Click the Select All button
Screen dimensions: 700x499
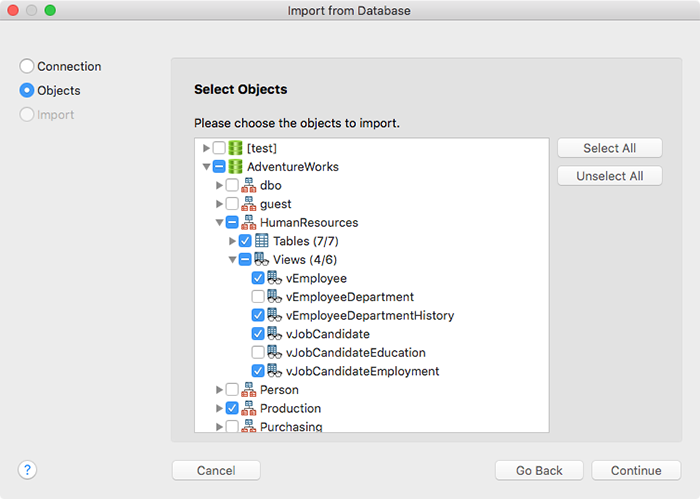(x=609, y=148)
